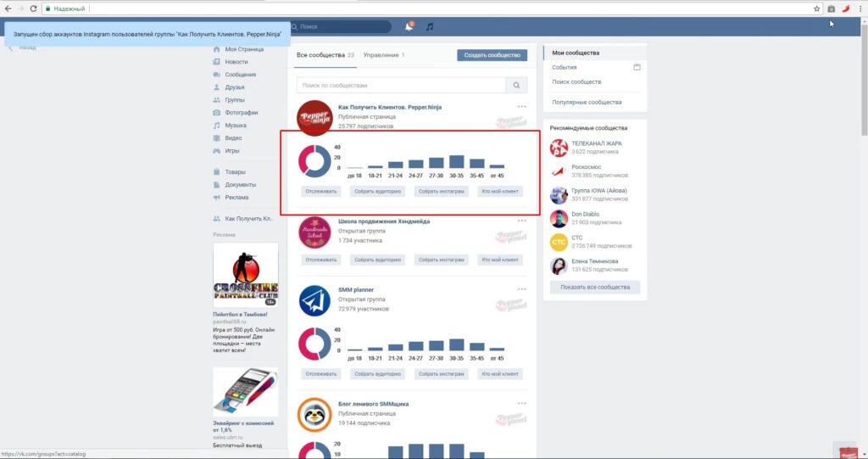Open browser three-dot menu
The height and width of the screenshot is (459, 868).
click(x=861, y=8)
